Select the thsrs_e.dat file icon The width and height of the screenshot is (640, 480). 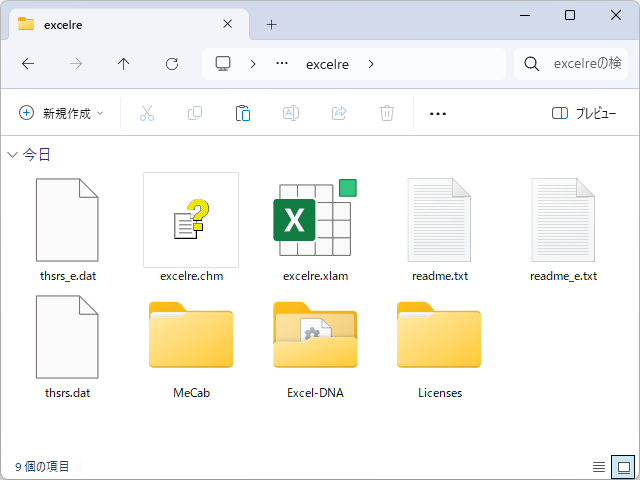[67, 220]
